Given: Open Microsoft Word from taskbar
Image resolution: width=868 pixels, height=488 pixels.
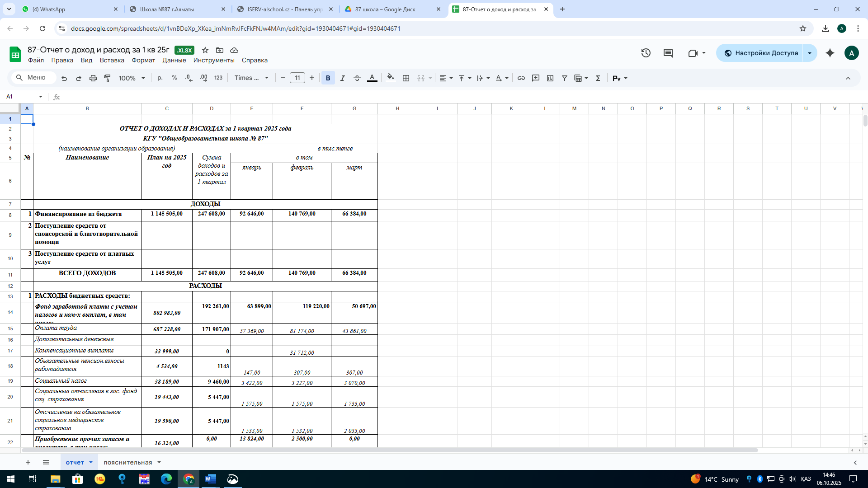Looking at the screenshot, I should 211,479.
